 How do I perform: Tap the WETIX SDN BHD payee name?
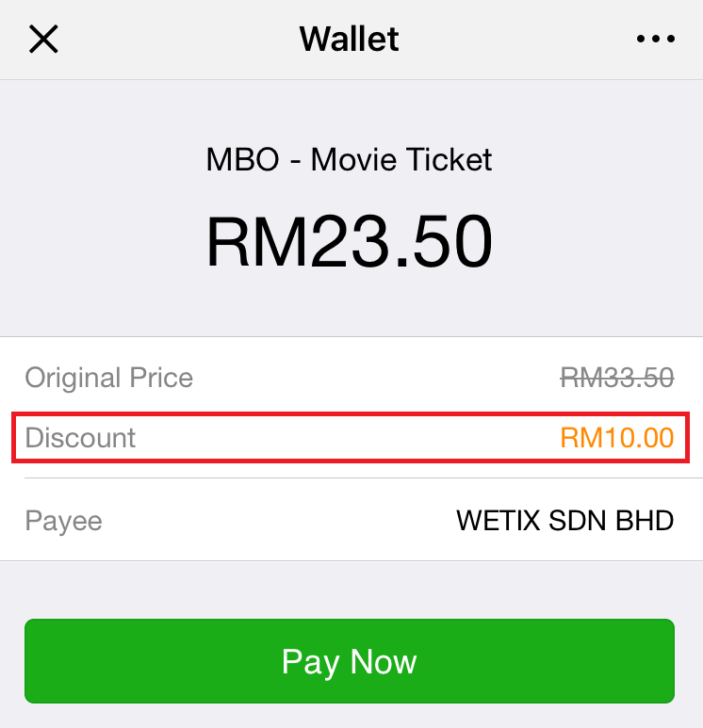pos(565,521)
